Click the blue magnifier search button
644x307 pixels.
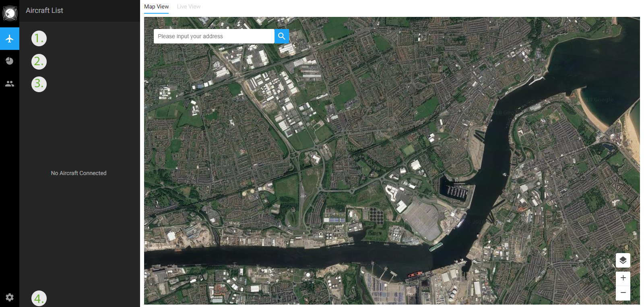[282, 36]
